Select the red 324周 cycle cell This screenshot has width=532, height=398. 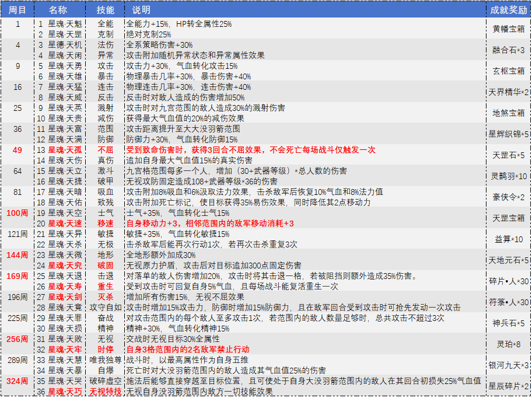[17, 380]
